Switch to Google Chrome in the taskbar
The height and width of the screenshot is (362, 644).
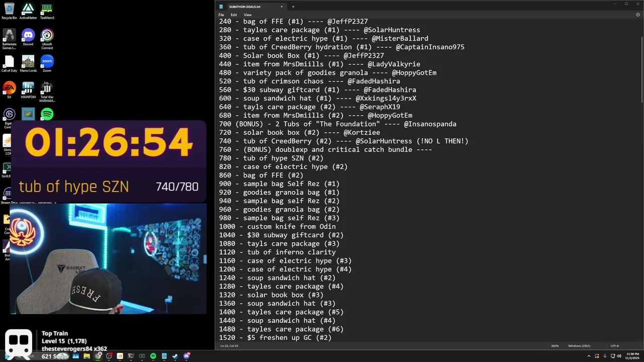click(x=98, y=356)
